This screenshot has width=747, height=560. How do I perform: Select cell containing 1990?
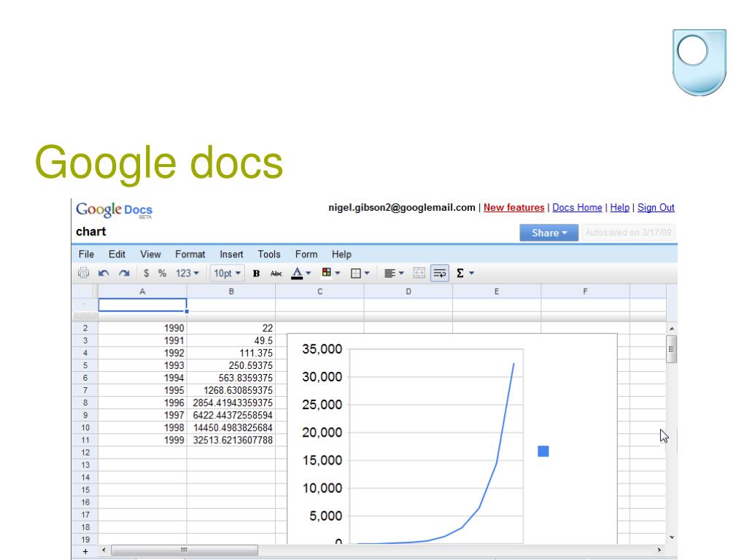(142, 328)
